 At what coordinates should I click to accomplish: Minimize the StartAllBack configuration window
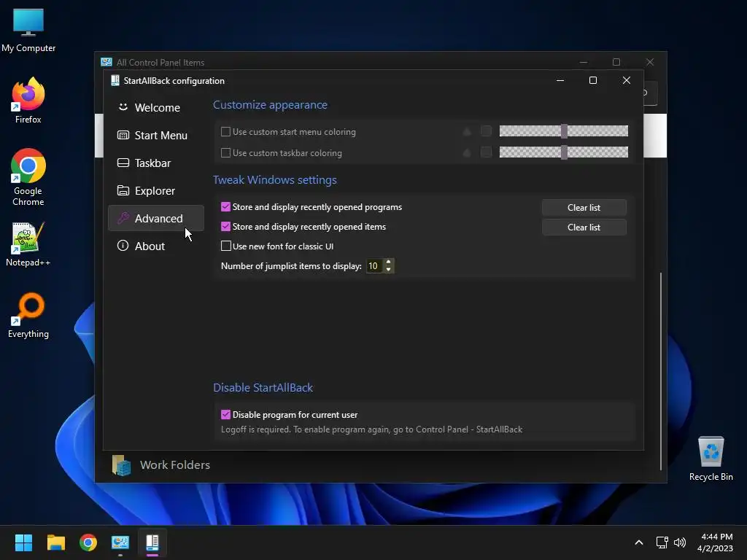pos(560,80)
